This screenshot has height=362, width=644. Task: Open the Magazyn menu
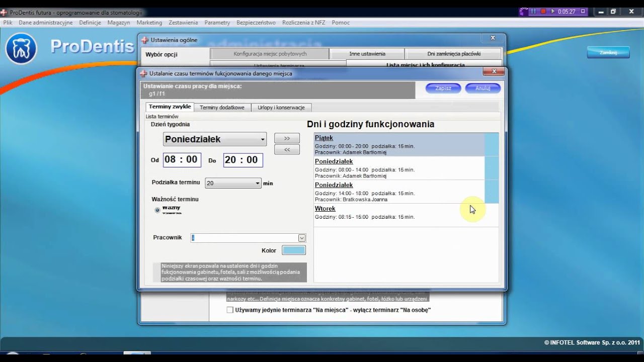119,23
